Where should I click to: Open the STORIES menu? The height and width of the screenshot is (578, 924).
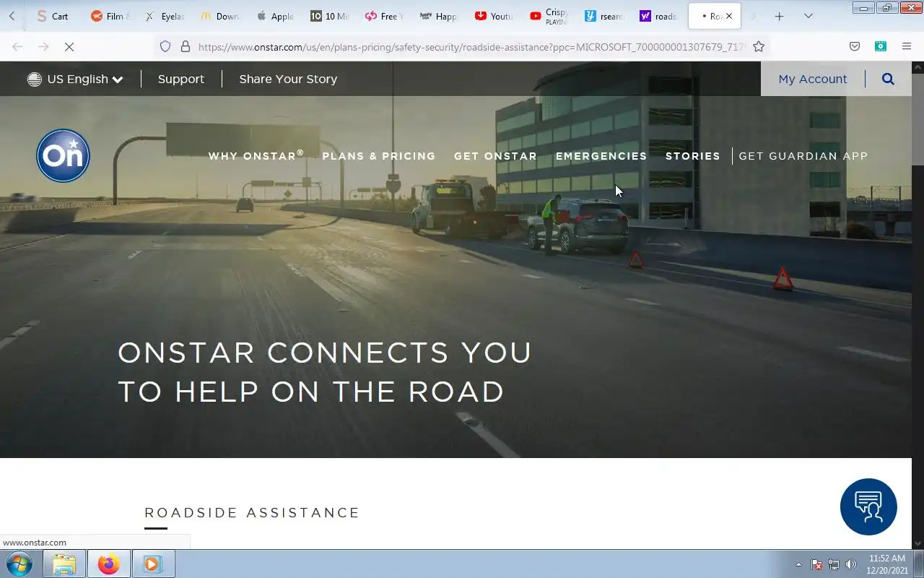pyautogui.click(x=693, y=156)
